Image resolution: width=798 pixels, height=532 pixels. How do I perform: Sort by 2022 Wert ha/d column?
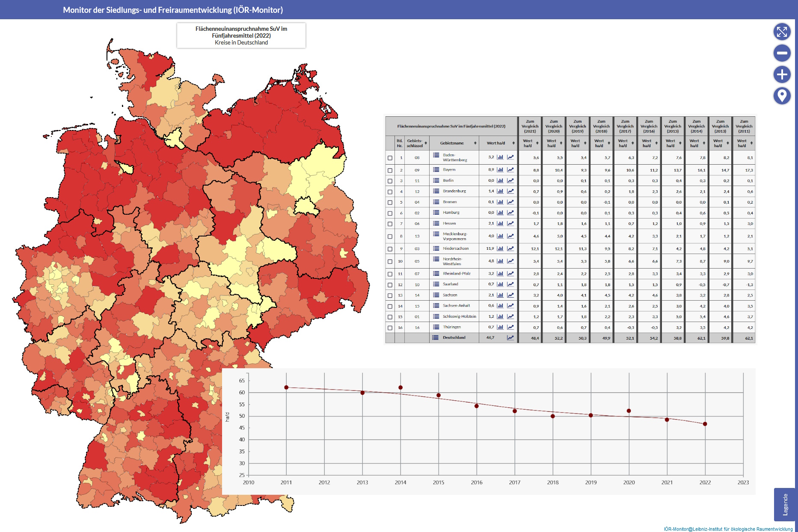point(513,143)
